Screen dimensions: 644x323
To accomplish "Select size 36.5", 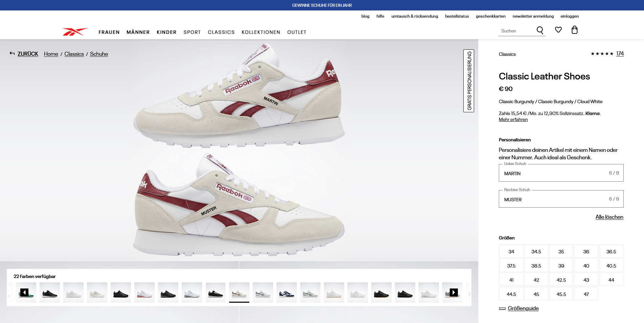I will tap(611, 251).
